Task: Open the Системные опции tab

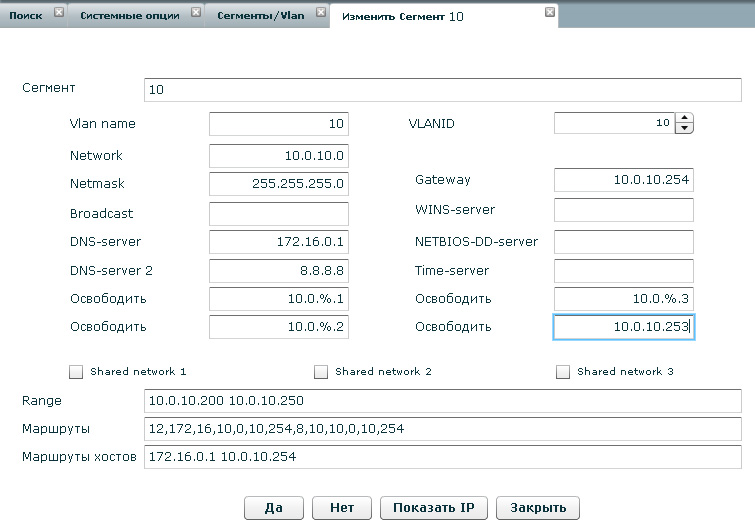Action: pyautogui.click(x=132, y=14)
